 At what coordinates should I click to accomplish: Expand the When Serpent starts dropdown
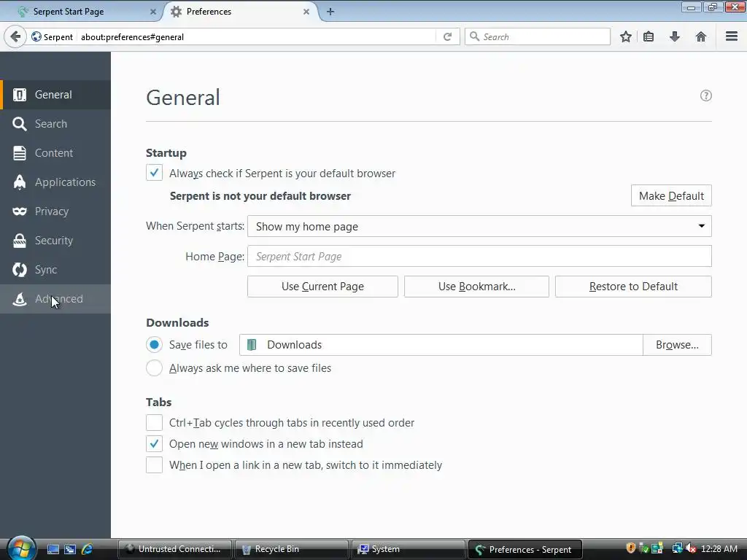point(479,226)
